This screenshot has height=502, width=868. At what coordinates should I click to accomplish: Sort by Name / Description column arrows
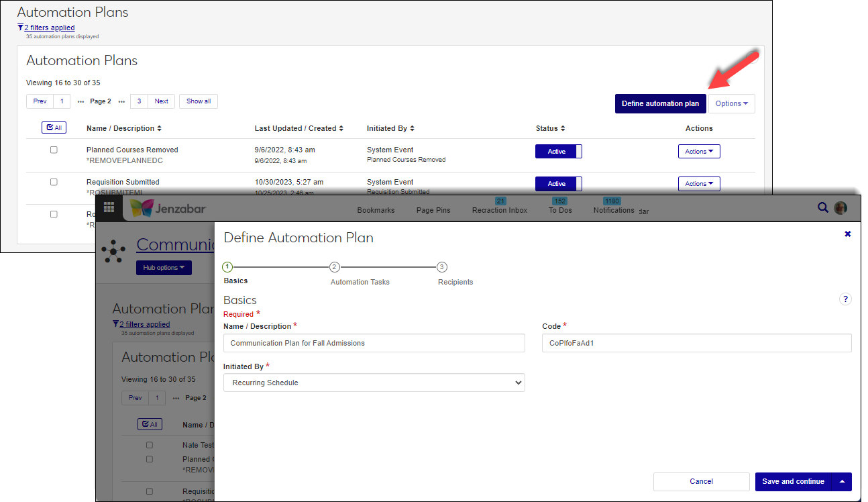tap(159, 128)
